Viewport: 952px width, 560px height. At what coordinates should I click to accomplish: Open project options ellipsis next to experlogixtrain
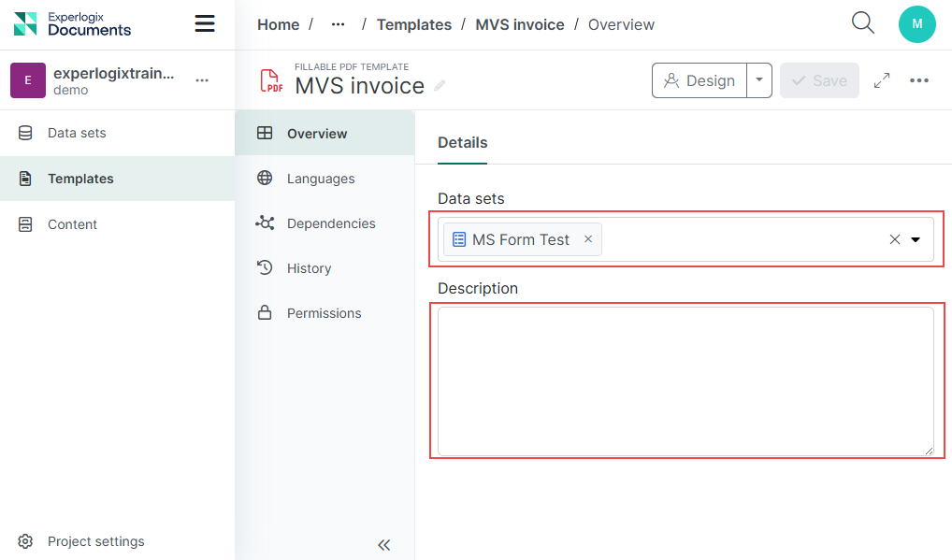[x=202, y=81]
